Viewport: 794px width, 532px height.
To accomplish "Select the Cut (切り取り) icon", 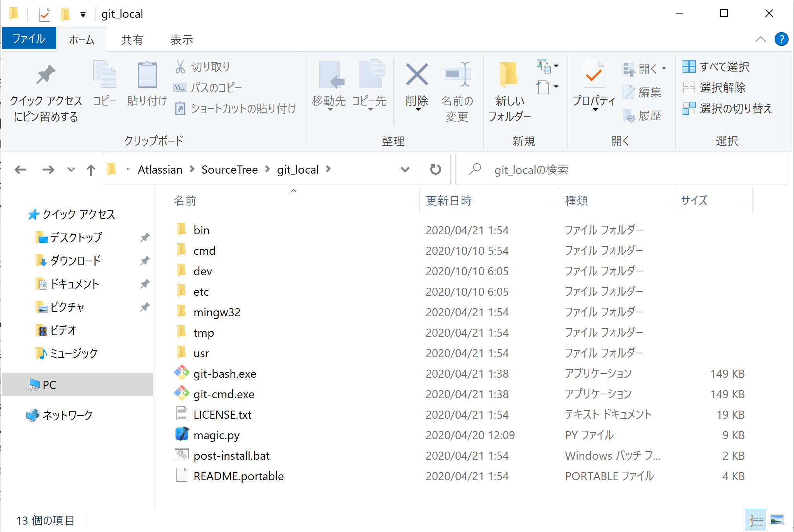I will click(181, 66).
